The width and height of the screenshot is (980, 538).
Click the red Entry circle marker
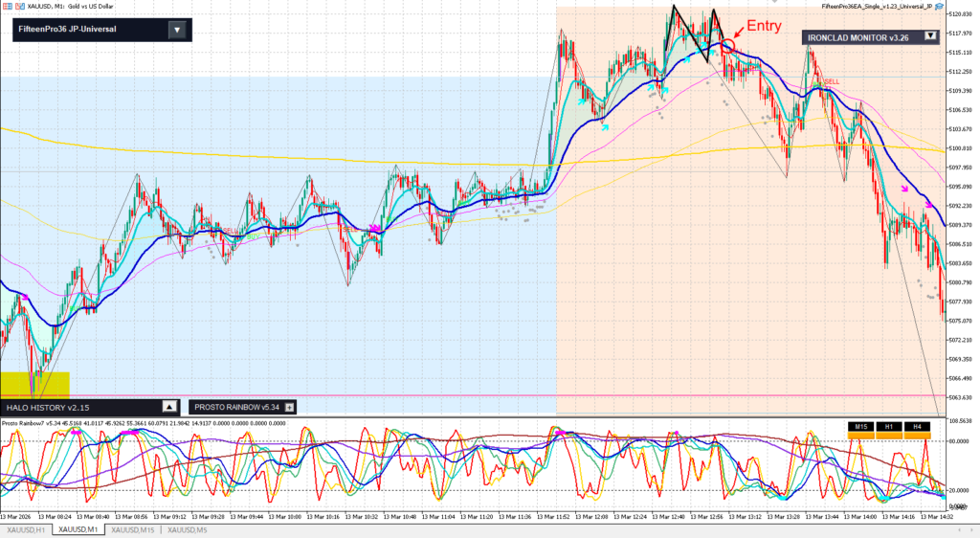[x=728, y=45]
